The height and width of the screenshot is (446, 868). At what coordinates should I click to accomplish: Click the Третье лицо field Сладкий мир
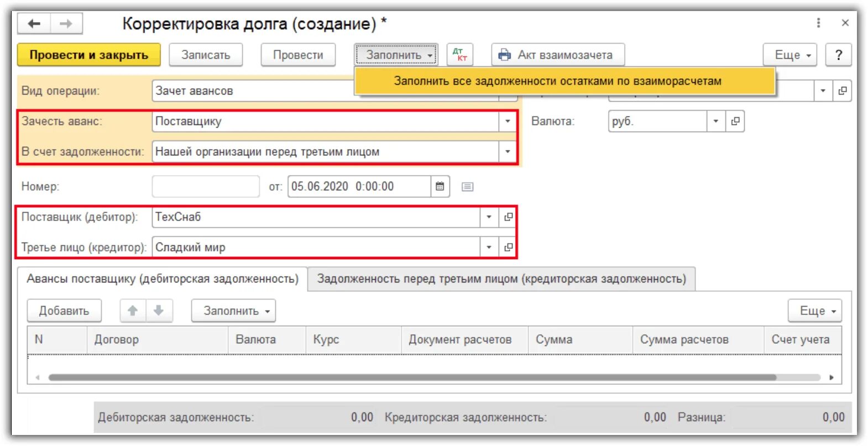316,248
